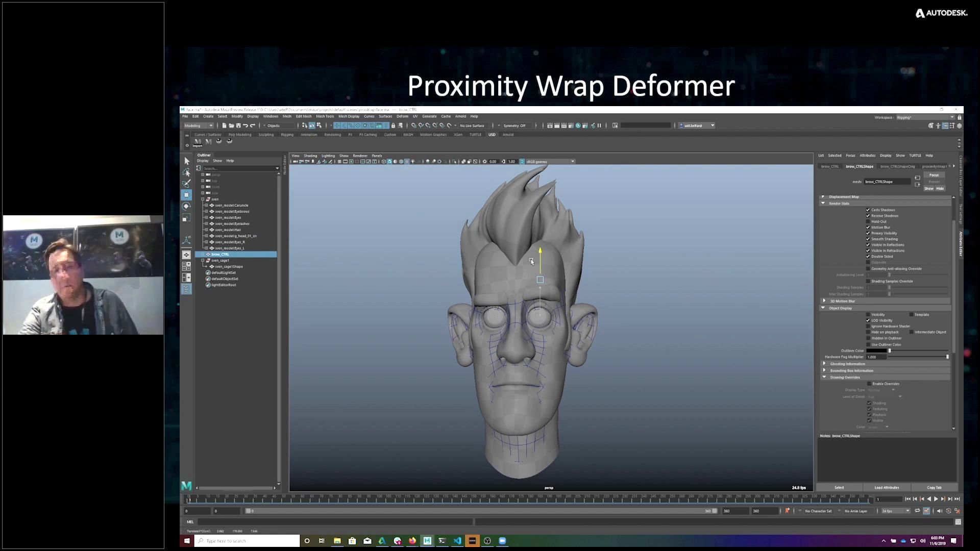
Task: Select the Scale tool in toolbox
Action: pyautogui.click(x=187, y=218)
